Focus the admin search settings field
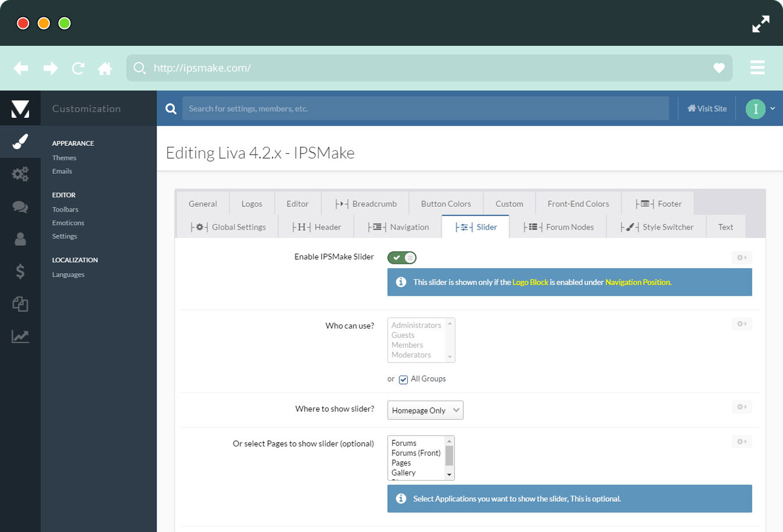Viewport: 783px width, 532px height. 426,108
